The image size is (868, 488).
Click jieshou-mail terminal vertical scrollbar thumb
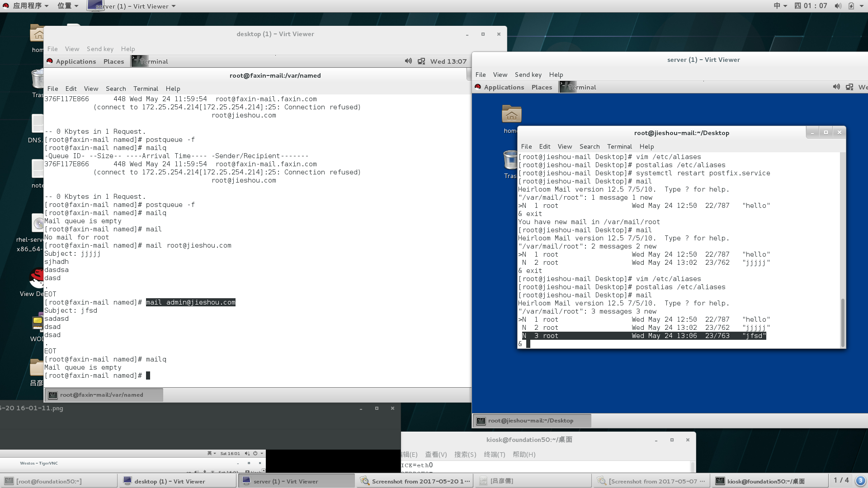click(842, 323)
